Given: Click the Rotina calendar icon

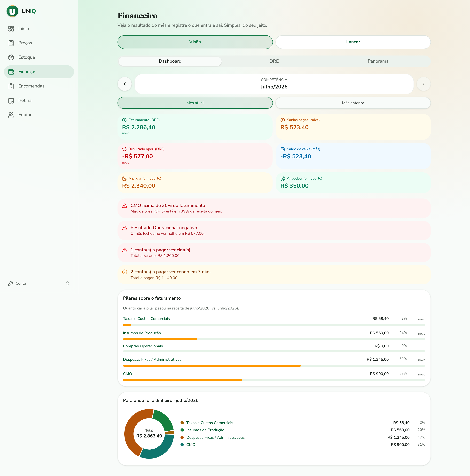Looking at the screenshot, I should [11, 101].
